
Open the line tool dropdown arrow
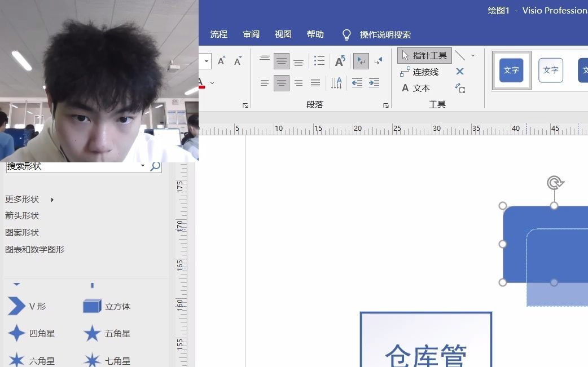point(473,55)
